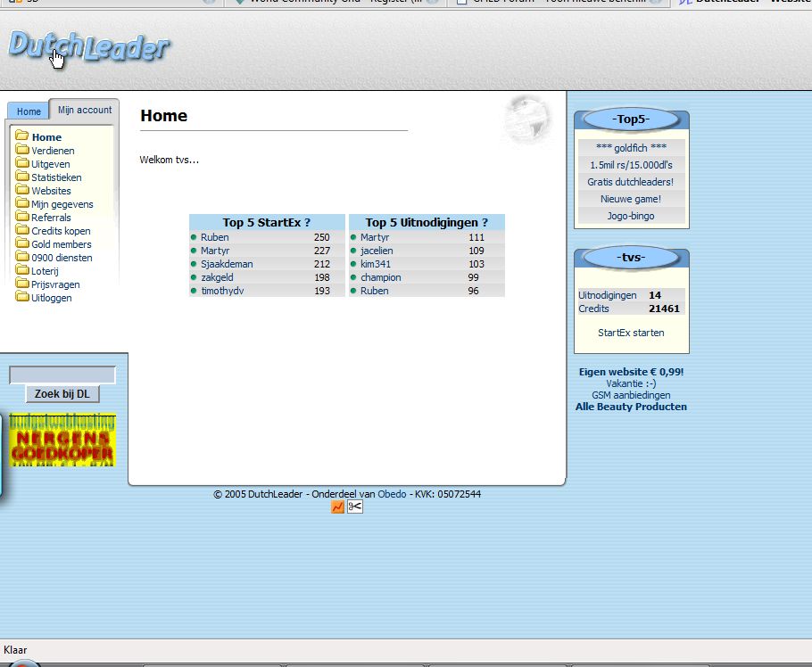Viewport: 812px width, 667px height.
Task: Click the question mark after Top 5 Uitnodigingen
Action: pos(485,223)
